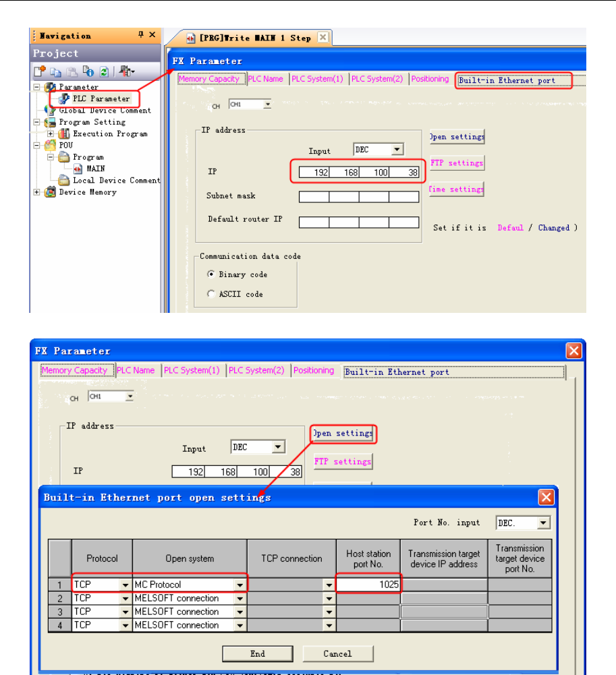Switch to Positioning tab in upper pane
Image resolution: width=616 pixels, height=675 pixels.
pos(430,79)
